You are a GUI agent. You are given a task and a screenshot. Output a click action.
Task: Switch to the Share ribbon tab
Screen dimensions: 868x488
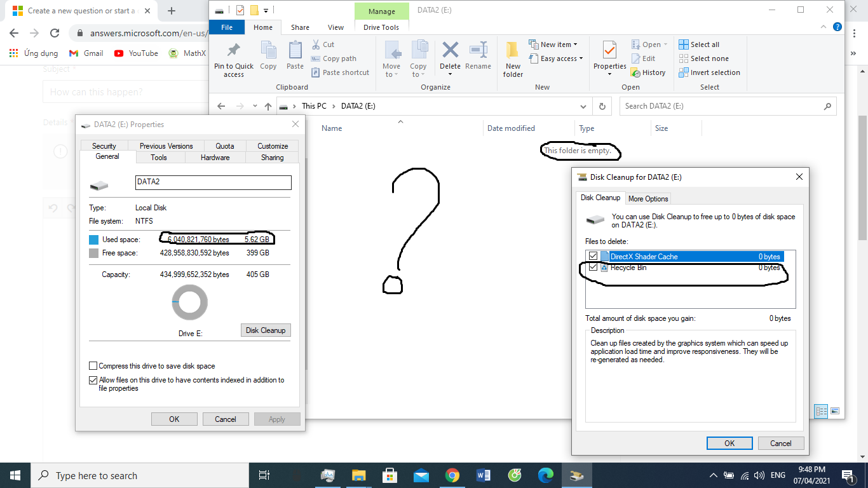click(300, 27)
